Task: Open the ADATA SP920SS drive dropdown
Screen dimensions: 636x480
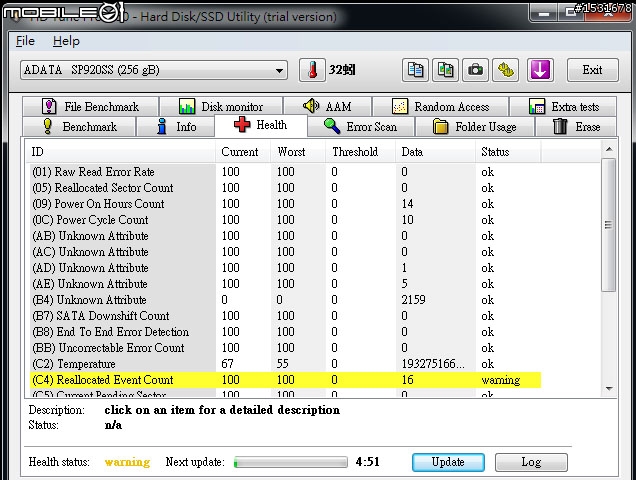Action: 154,70
